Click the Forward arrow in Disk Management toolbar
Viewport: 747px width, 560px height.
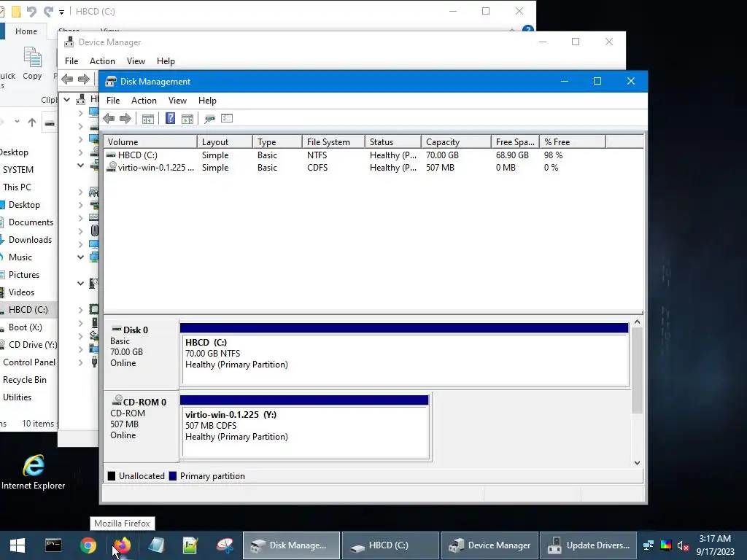(x=125, y=119)
